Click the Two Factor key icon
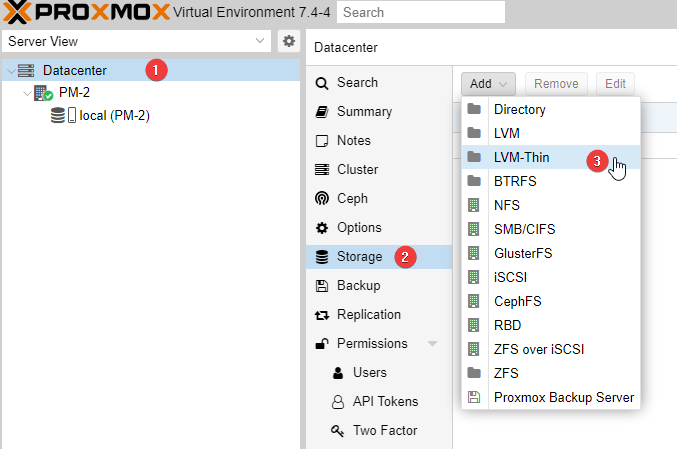Screen dimensions: 677x449 point(337,430)
